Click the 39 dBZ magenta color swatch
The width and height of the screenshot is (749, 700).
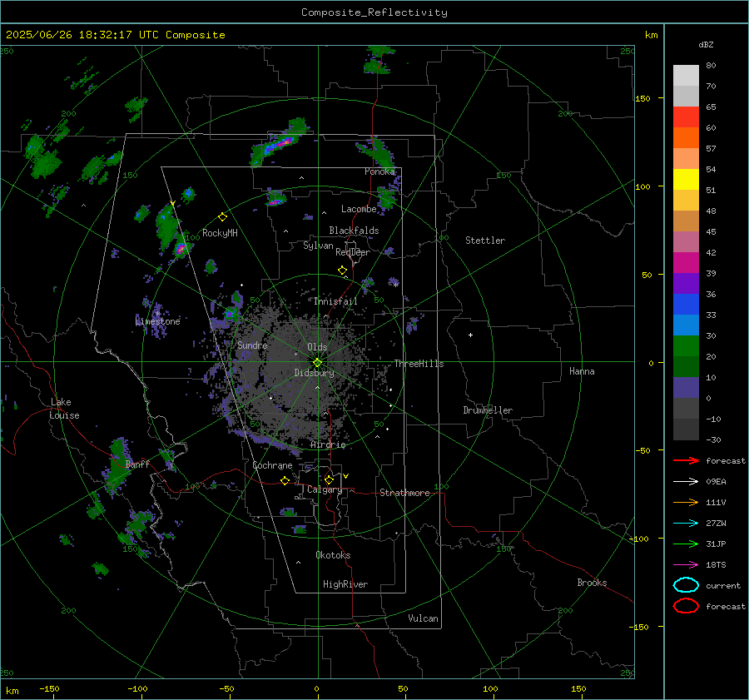click(686, 263)
